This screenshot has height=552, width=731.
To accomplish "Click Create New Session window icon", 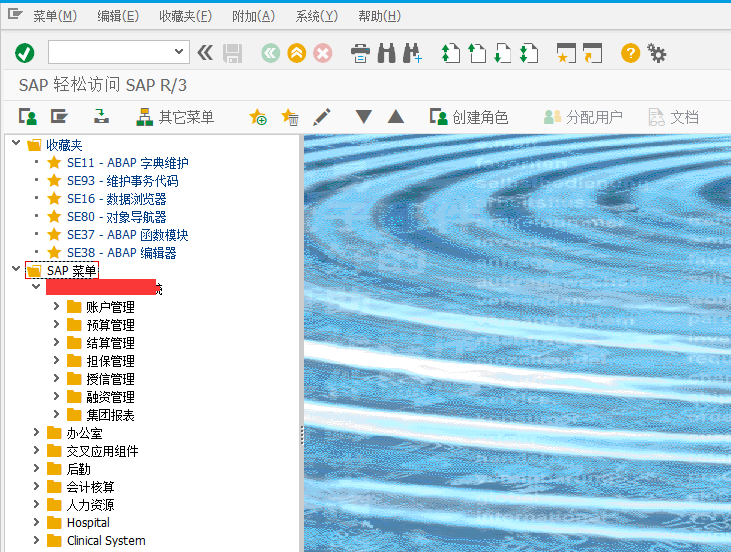I will coord(566,53).
